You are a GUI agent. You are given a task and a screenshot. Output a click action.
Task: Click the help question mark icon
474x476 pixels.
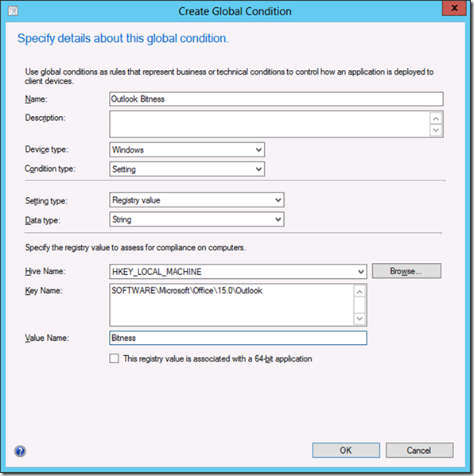click(20, 451)
